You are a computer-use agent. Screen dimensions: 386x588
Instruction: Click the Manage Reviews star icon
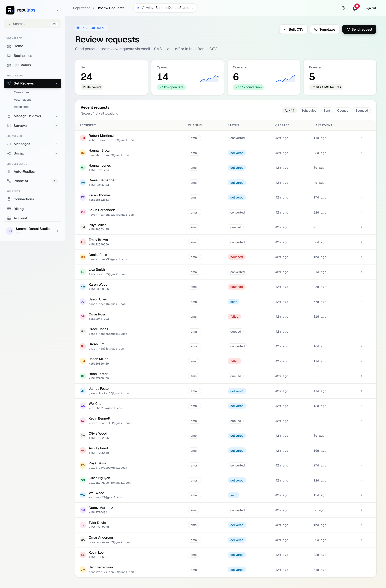(x=9, y=116)
